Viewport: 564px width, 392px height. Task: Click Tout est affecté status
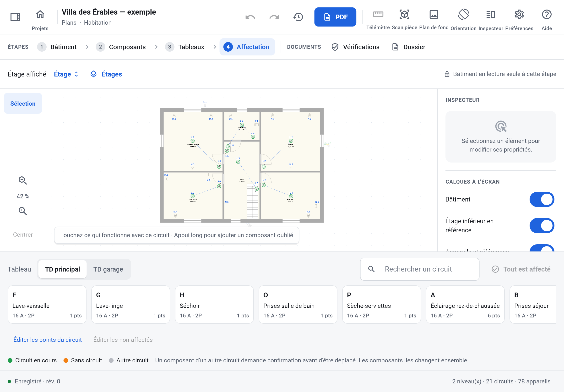click(521, 269)
